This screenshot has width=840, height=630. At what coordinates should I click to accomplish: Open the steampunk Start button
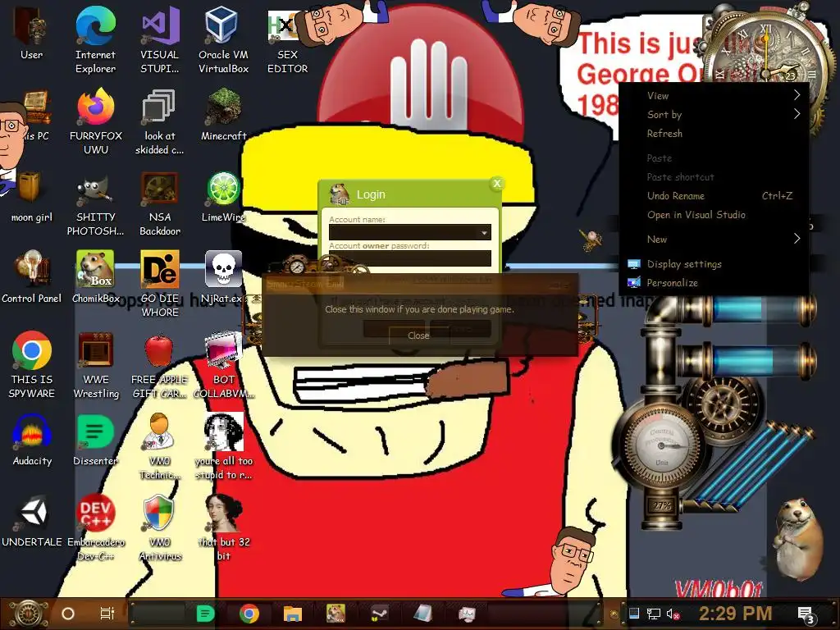(30, 614)
